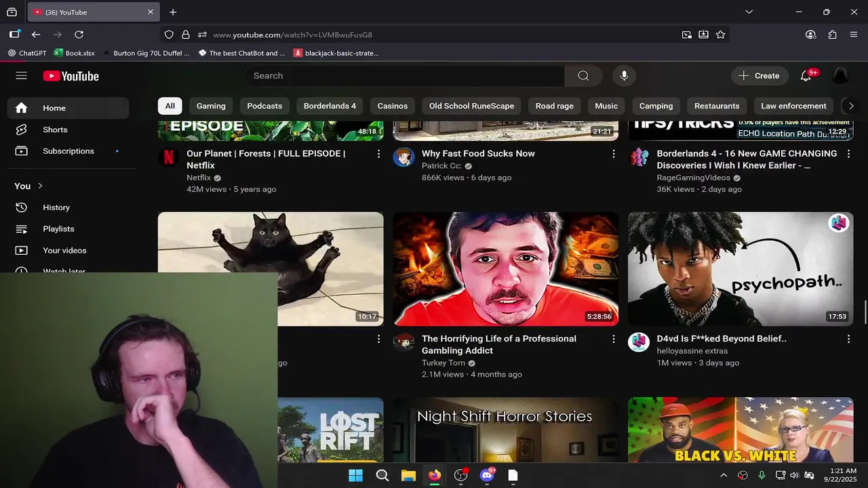The height and width of the screenshot is (488, 868).
Task: Play the psychopath thumbnail video
Action: click(x=741, y=269)
